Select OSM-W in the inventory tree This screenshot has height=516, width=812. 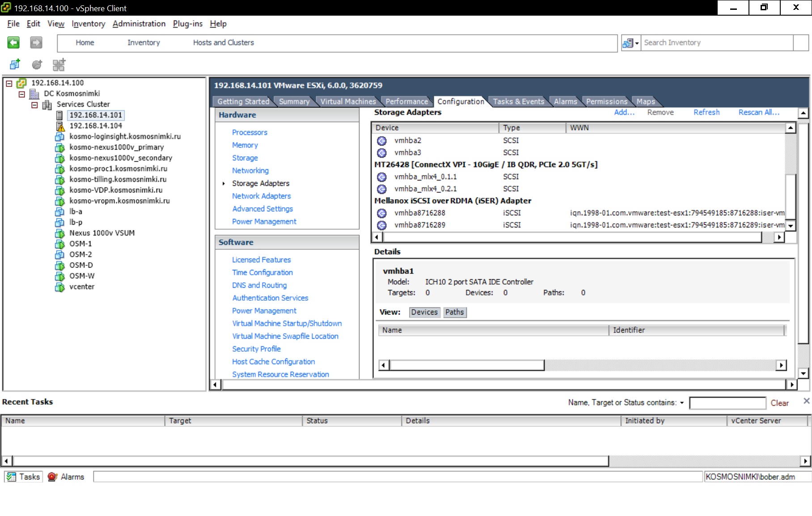tap(82, 276)
